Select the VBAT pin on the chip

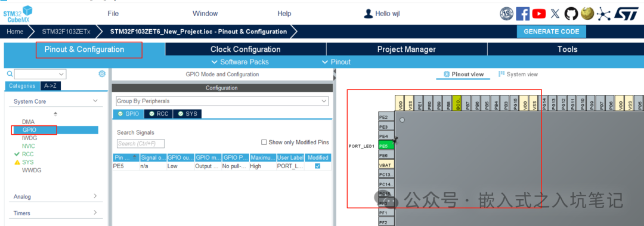386,165
